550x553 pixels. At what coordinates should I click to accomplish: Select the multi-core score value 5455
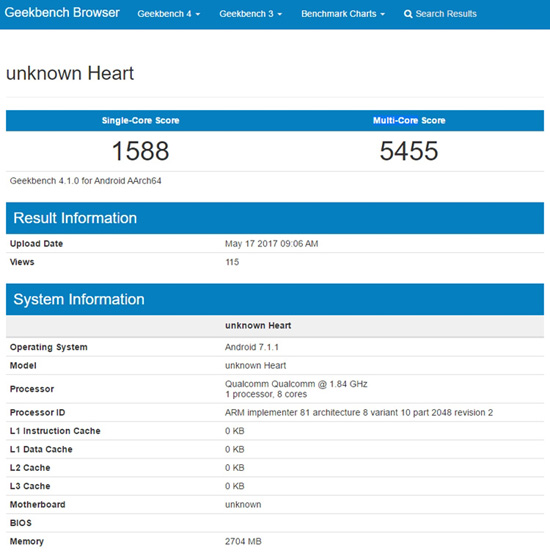[409, 151]
